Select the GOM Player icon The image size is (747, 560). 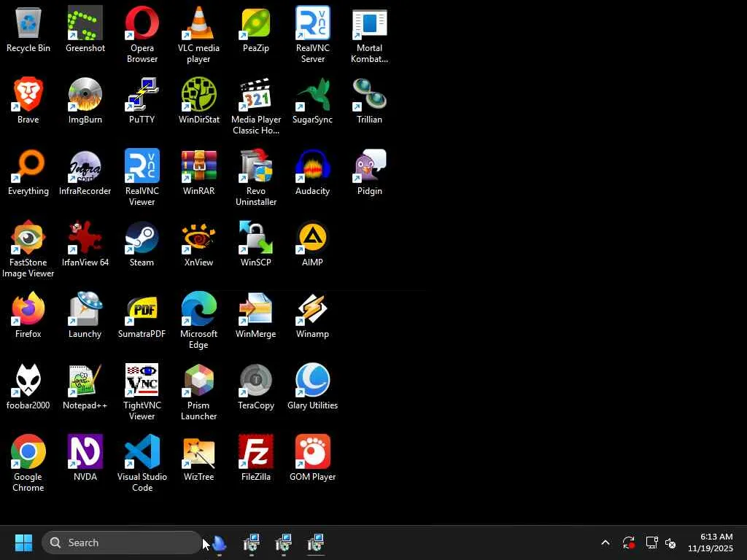click(312, 458)
